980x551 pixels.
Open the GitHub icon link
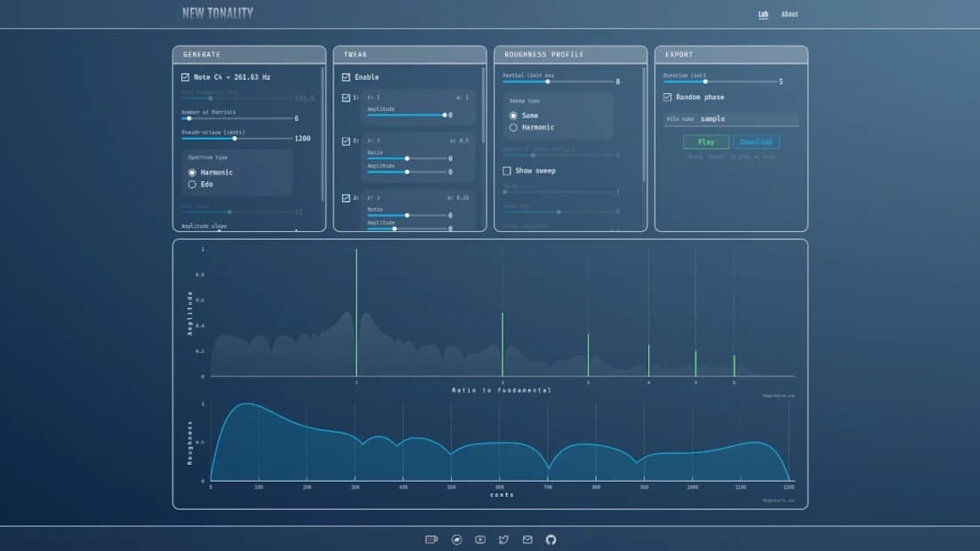551,539
